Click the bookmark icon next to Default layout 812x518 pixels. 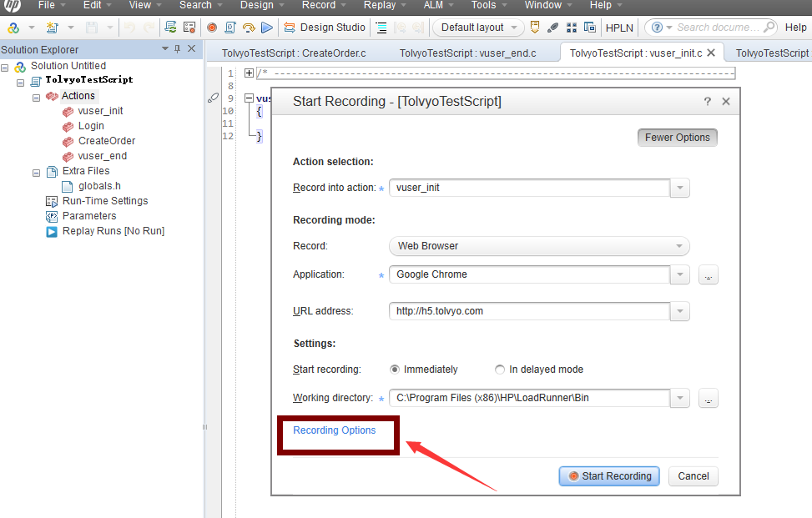[x=535, y=27]
